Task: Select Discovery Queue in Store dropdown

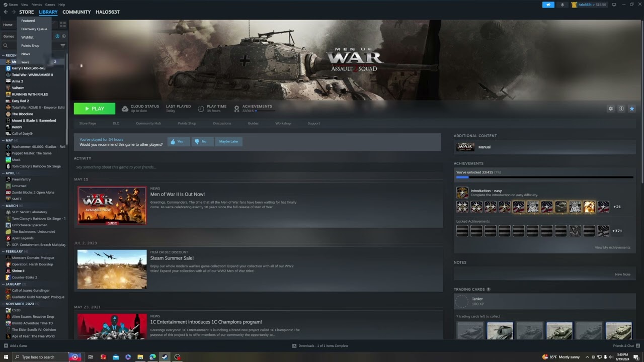Action: pos(34,29)
